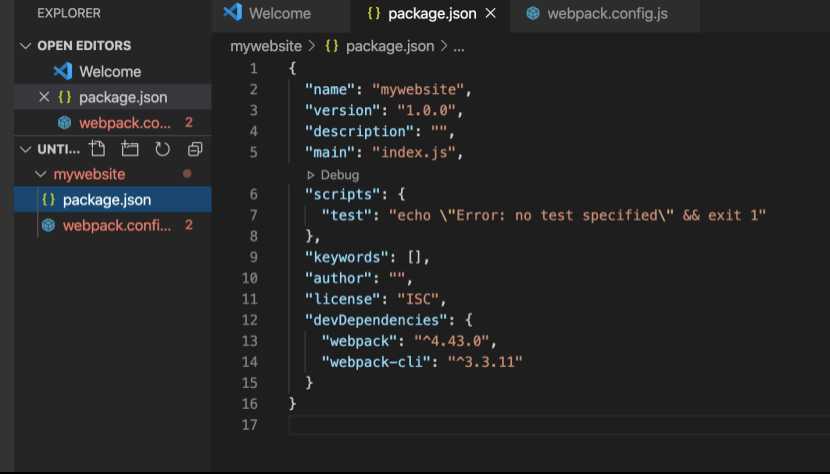Click the "test" key on line 7
Image resolution: width=830 pixels, height=474 pixels.
(347, 216)
